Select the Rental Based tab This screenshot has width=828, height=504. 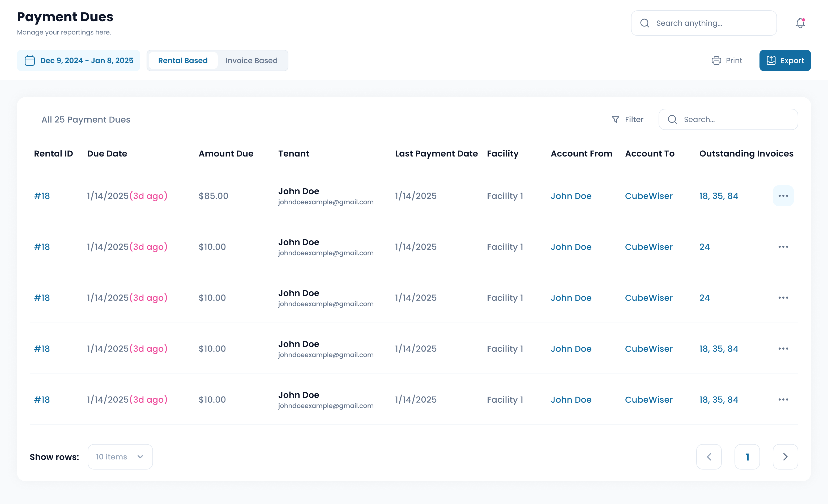pyautogui.click(x=183, y=60)
